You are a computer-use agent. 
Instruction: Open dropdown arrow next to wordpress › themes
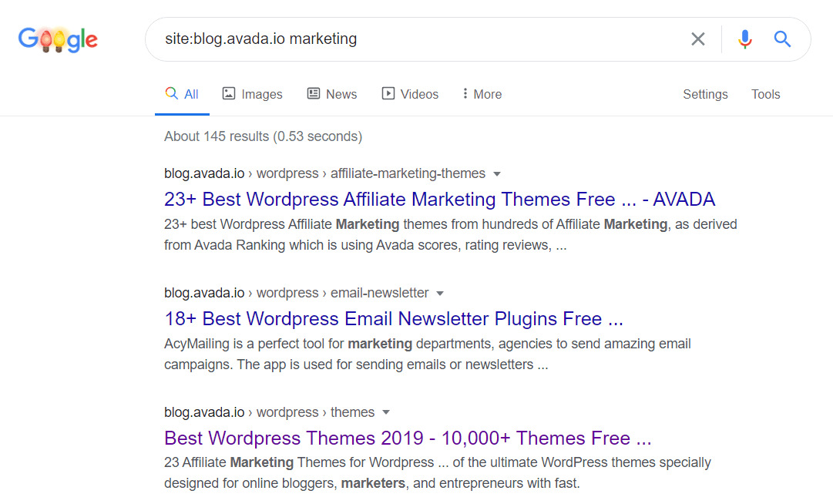coord(386,413)
